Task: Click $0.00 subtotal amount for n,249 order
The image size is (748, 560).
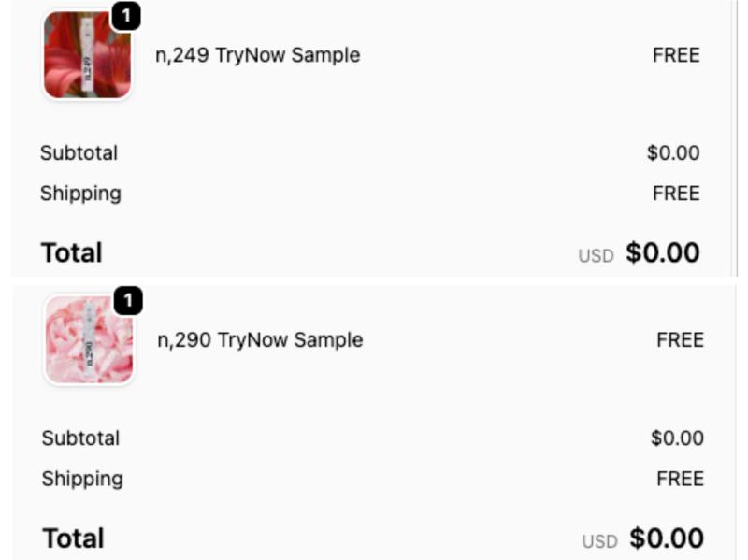Action: [x=673, y=153]
